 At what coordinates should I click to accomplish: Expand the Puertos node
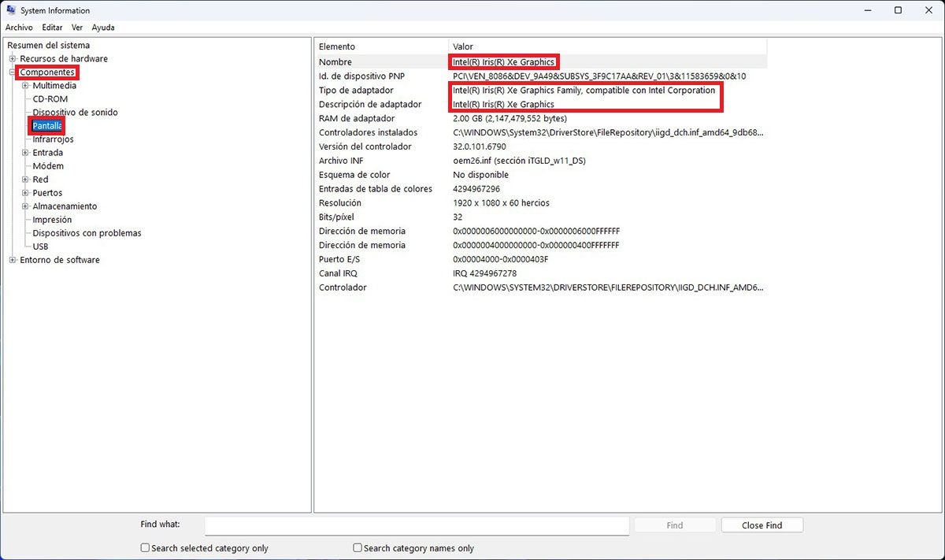pos(25,193)
